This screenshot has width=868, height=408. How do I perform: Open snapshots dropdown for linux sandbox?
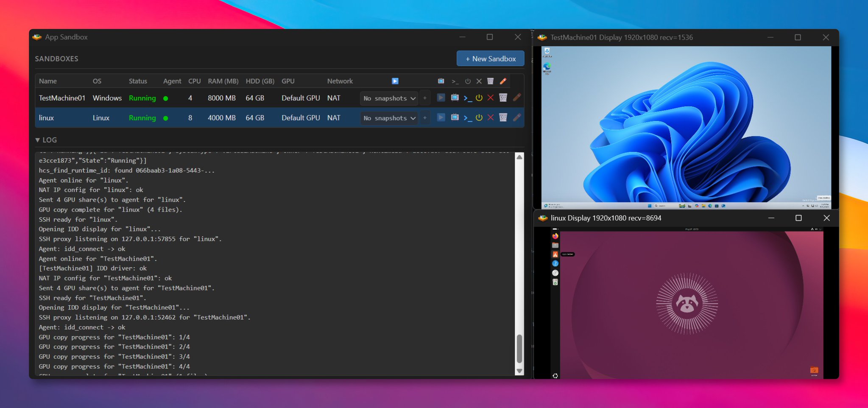pos(389,118)
